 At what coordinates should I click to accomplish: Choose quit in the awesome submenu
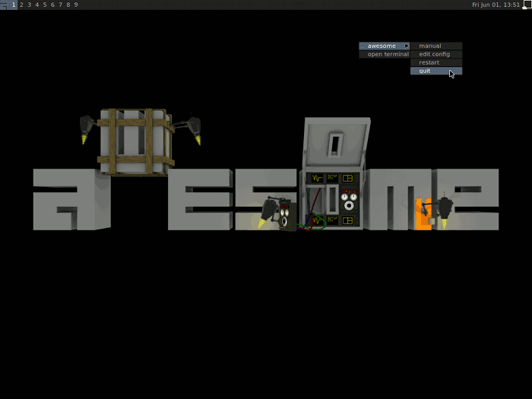[x=436, y=71]
